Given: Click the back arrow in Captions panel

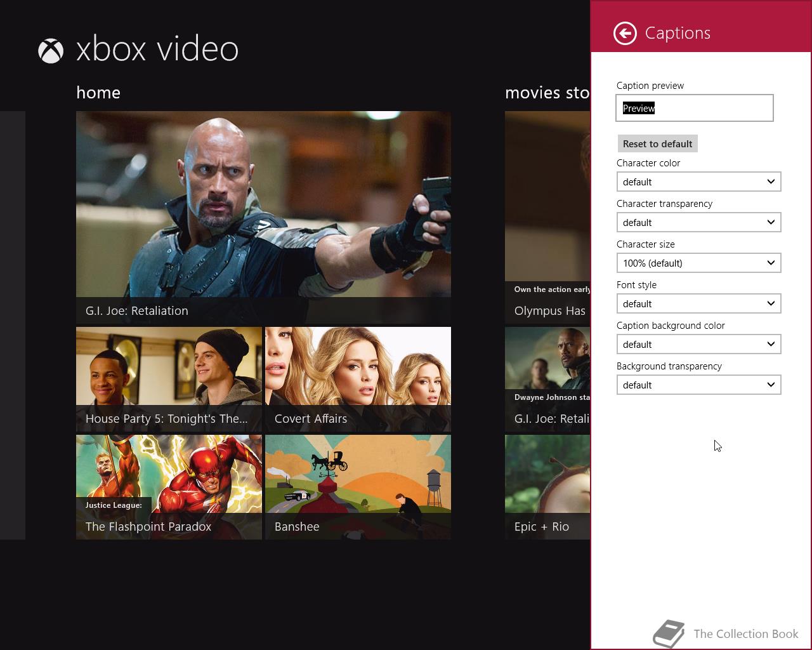Looking at the screenshot, I should pos(625,34).
